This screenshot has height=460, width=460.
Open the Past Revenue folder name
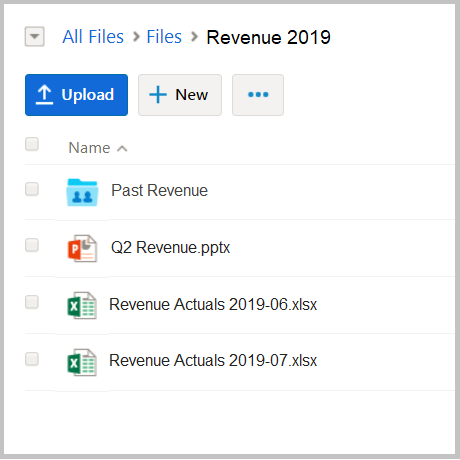click(159, 191)
